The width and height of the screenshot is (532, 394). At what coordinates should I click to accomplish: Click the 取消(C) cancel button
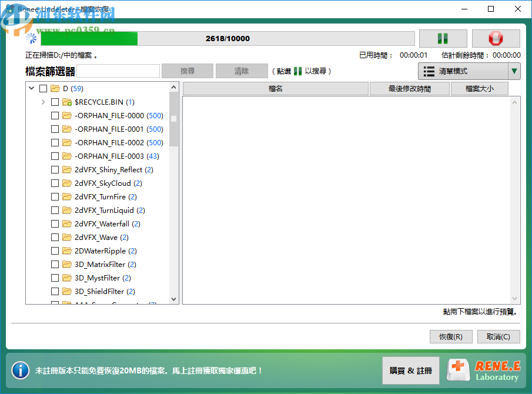pos(498,336)
